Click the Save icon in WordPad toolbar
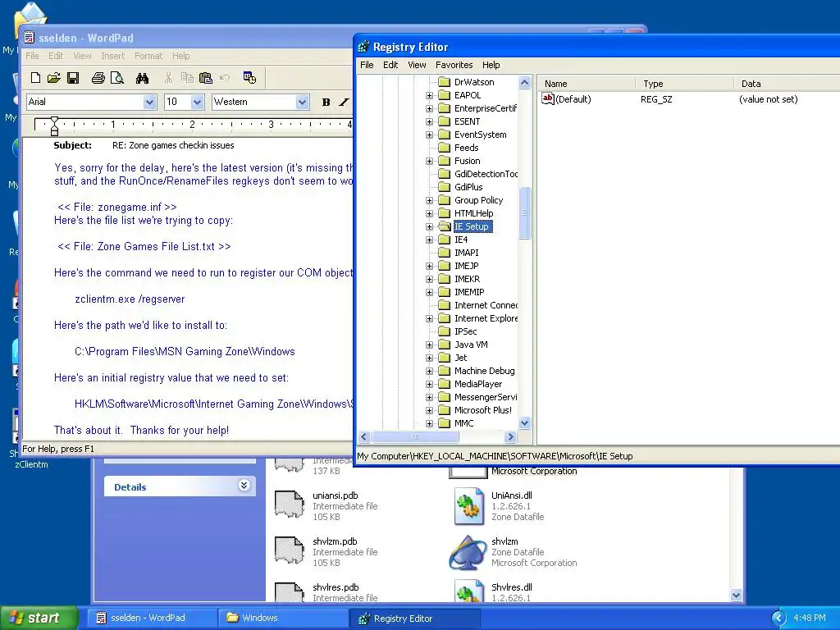This screenshot has height=630, width=840. (x=73, y=78)
